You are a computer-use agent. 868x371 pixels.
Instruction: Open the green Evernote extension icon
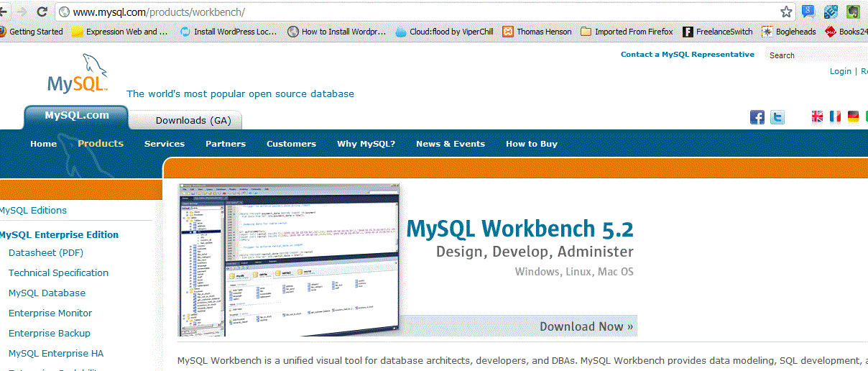pos(853,12)
